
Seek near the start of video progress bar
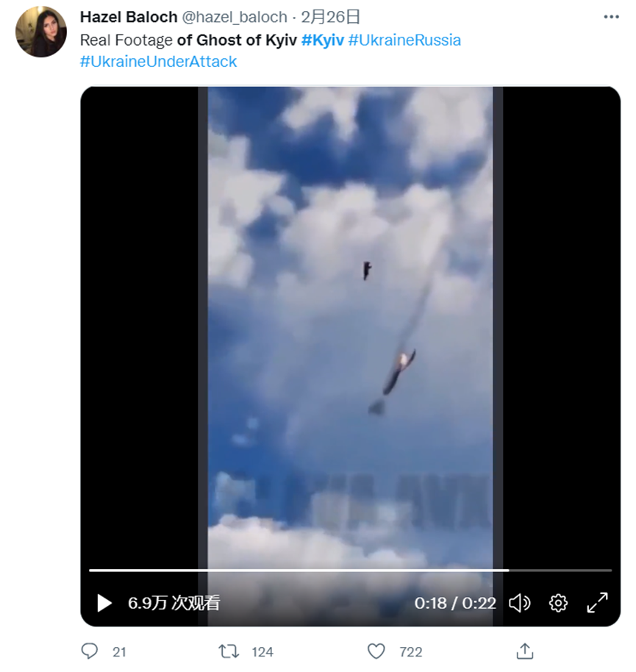99,571
